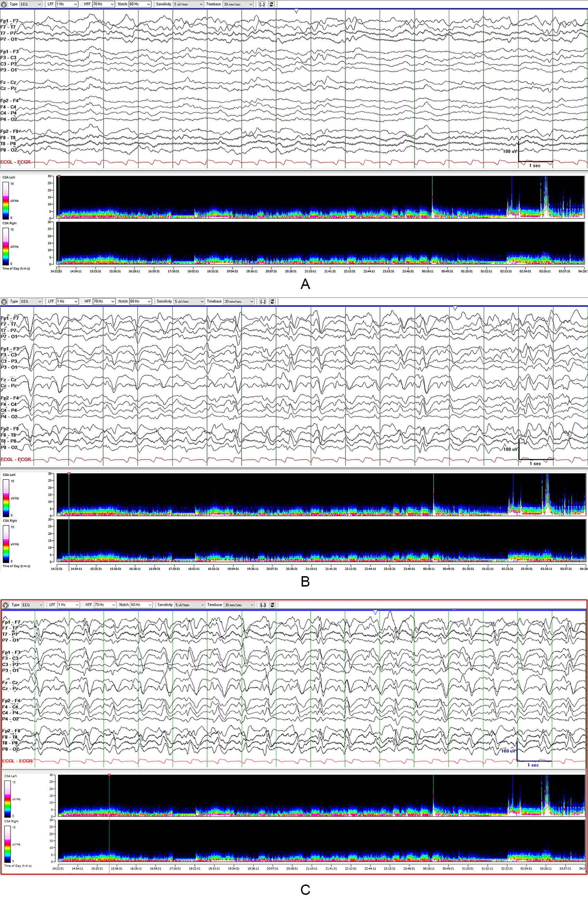Expand the Timebase 30 mm/sec dropdown in panel C
Screen dimensions: 588x899
pyautogui.click(x=239, y=605)
